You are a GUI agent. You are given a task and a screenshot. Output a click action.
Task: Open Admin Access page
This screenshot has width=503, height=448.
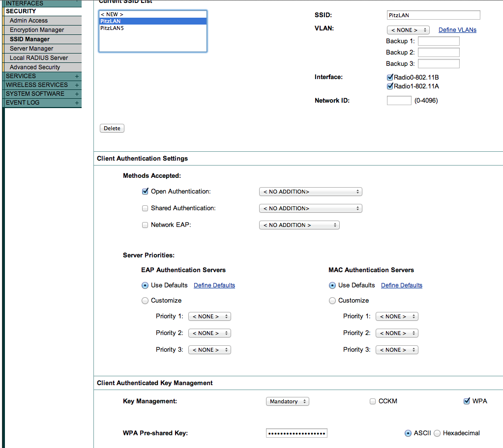pyautogui.click(x=43, y=21)
